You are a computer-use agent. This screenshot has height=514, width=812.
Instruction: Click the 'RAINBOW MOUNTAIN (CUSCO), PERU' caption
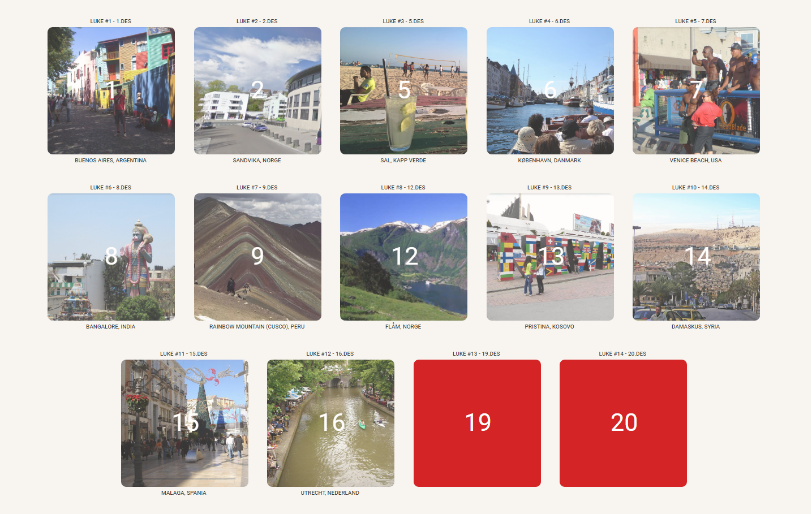coord(257,327)
